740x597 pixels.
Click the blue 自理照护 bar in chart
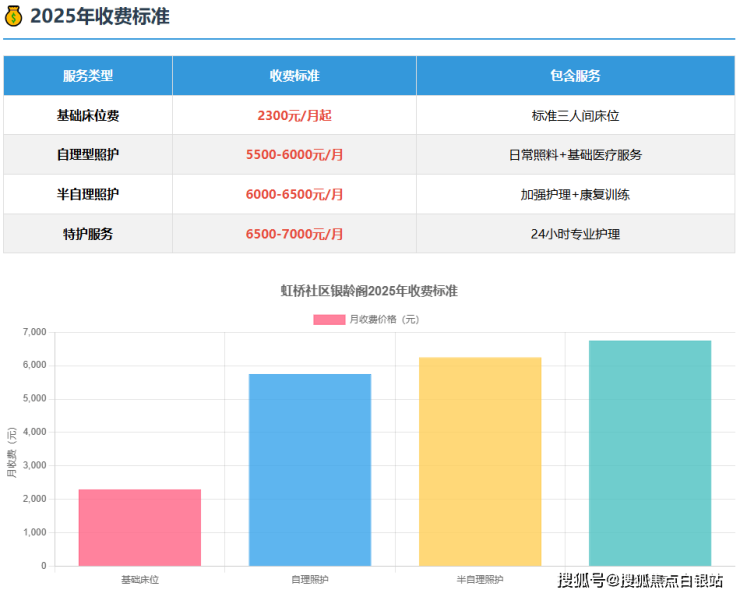click(x=310, y=470)
